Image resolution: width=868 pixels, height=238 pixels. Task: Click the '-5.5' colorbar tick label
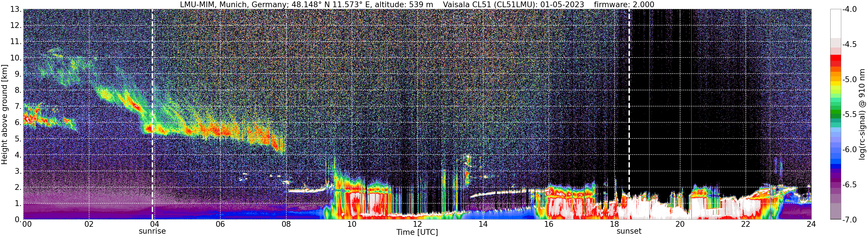[850, 115]
